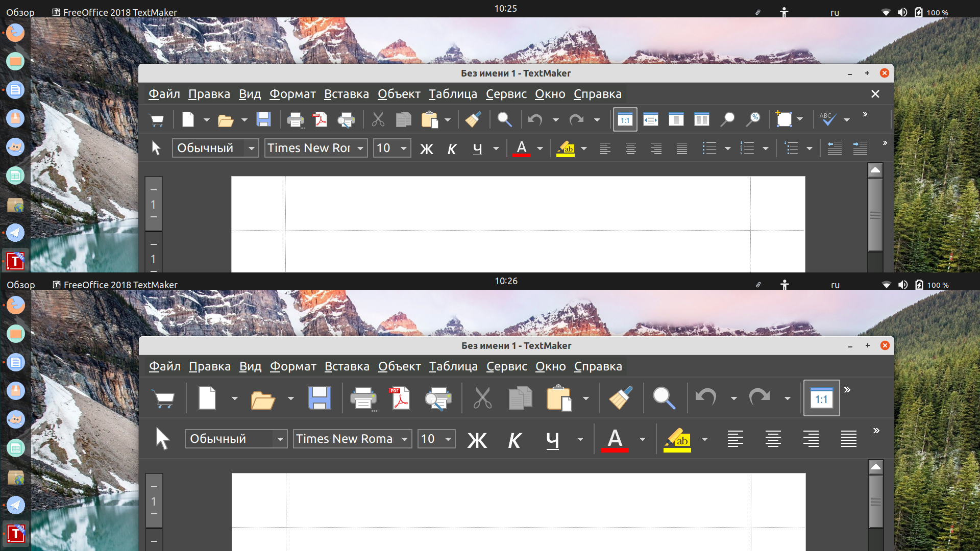Toggle the multilevel outline list button

coord(791,148)
